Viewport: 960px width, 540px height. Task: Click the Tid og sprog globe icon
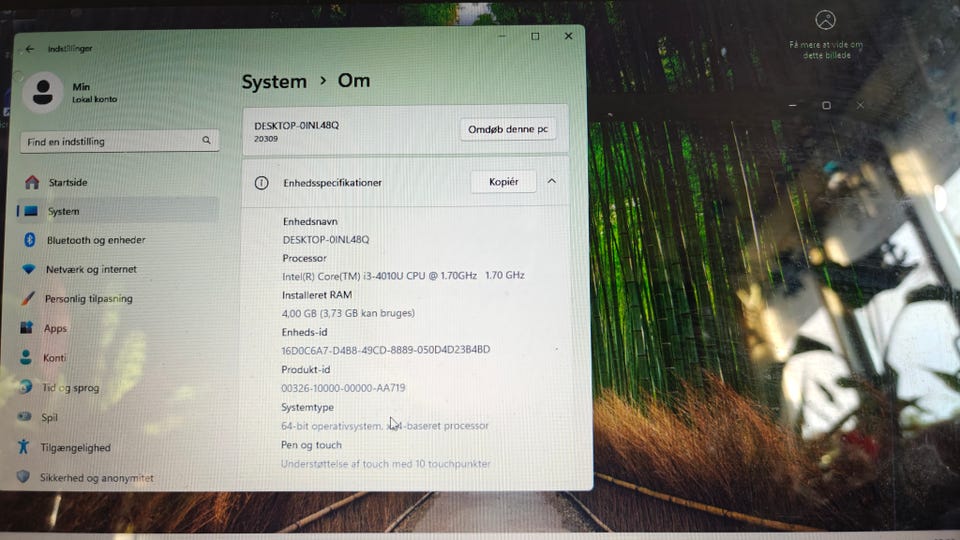[25, 387]
